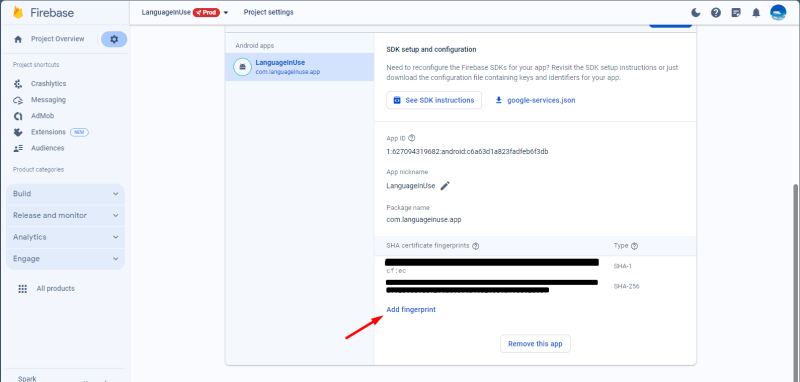Click the Type column help icon

(634, 246)
